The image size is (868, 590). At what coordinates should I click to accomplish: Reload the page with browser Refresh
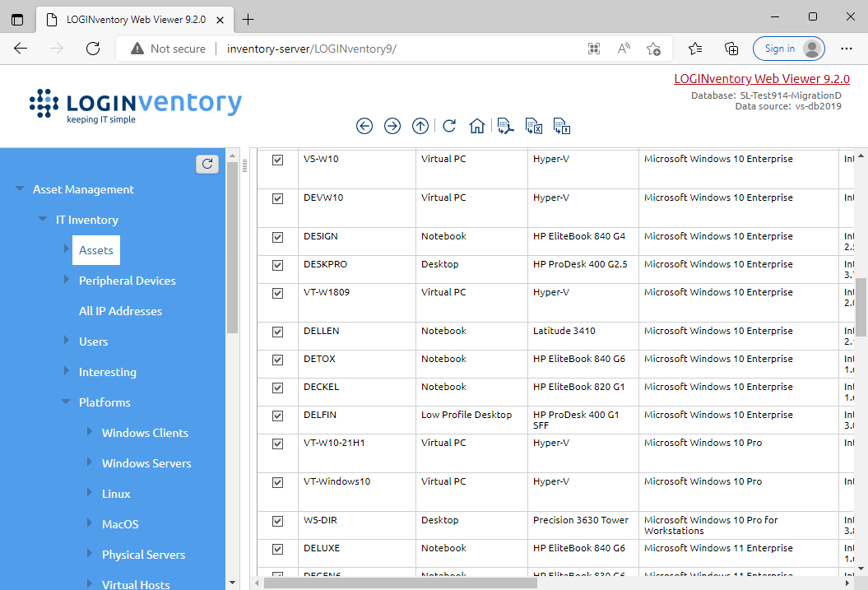tap(93, 49)
